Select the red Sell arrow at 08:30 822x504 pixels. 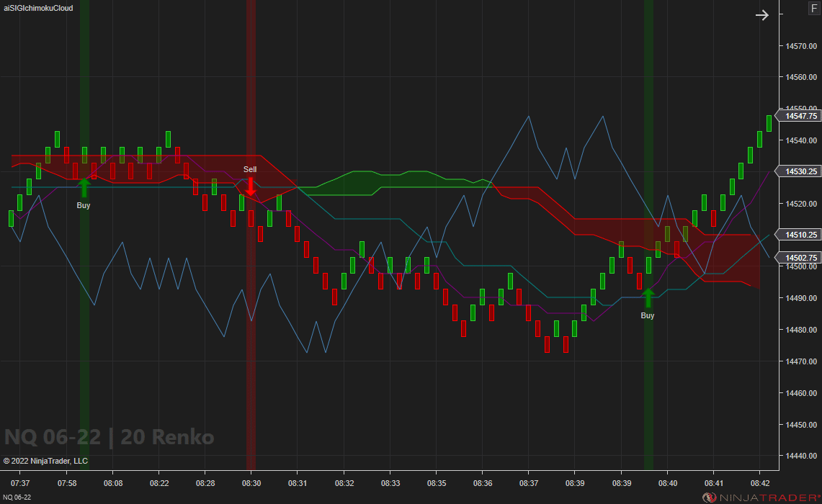click(x=250, y=186)
